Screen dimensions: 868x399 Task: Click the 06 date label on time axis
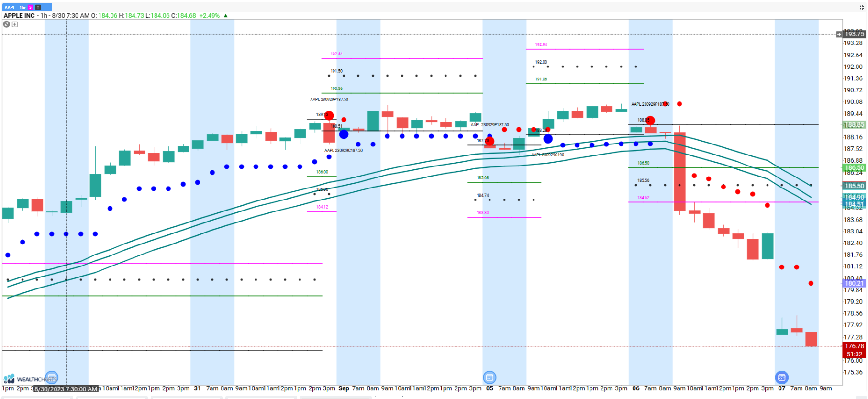[x=636, y=388]
